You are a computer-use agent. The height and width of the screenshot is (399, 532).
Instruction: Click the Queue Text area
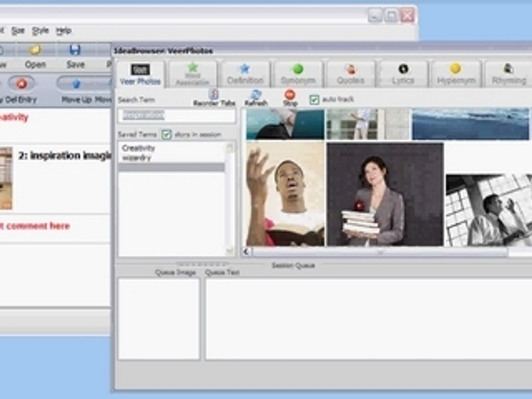point(368,319)
